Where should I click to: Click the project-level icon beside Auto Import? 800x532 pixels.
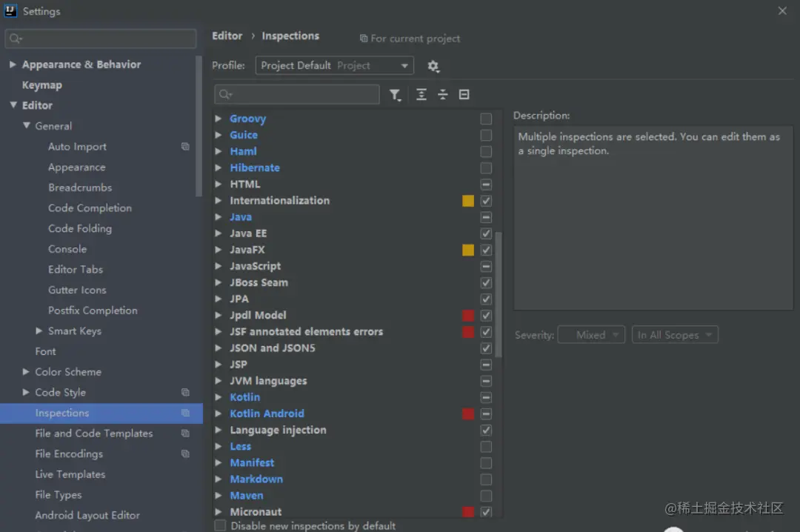185,147
